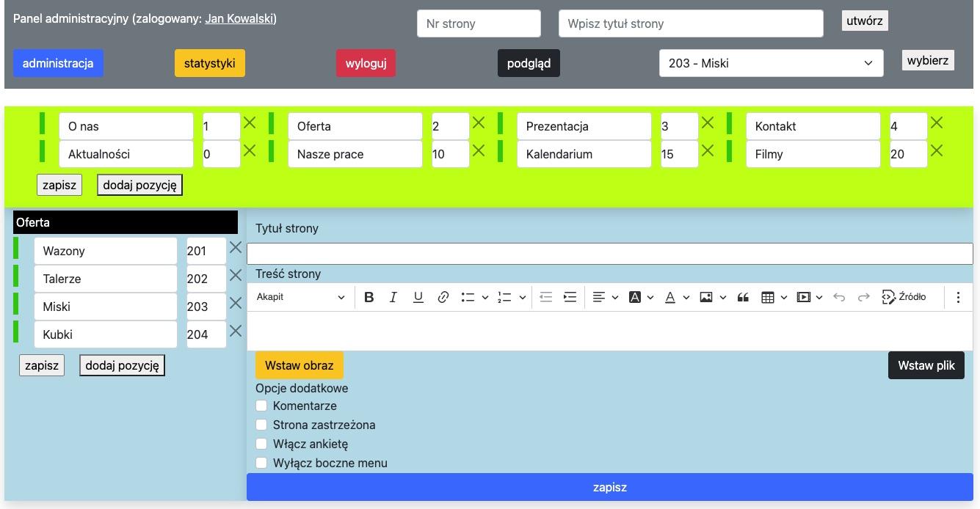Insert a block quote
The height and width of the screenshot is (509, 980).
coord(743,297)
